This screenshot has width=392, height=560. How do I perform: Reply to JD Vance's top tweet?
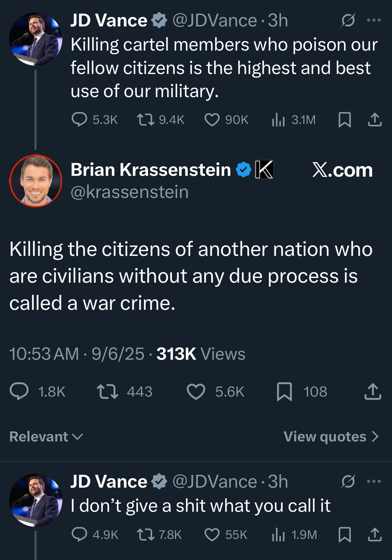79,120
